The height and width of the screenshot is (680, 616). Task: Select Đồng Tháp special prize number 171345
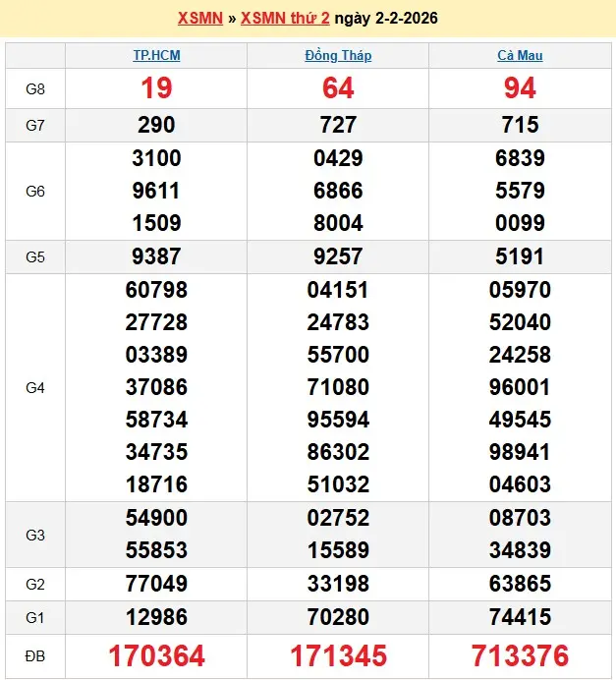point(338,655)
